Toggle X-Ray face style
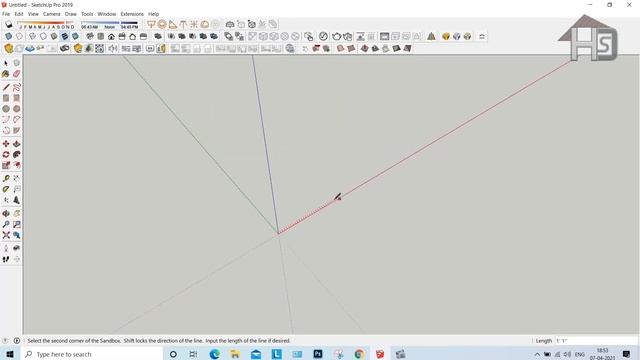The width and height of the screenshot is (640, 360). point(8,37)
